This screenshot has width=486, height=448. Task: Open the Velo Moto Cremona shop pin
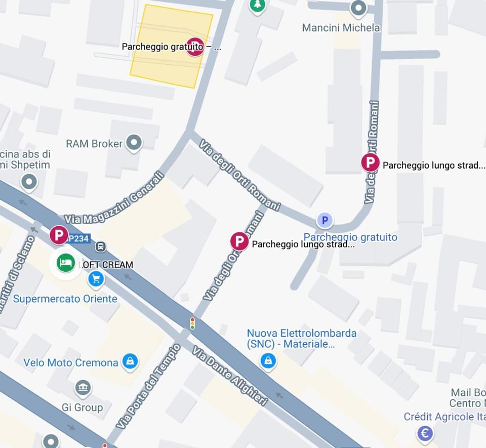click(x=130, y=361)
